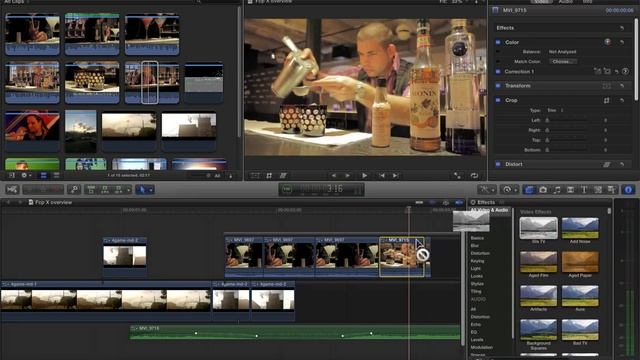Open the Crop Type dropdown
The width and height of the screenshot is (640, 360).
pos(555,110)
